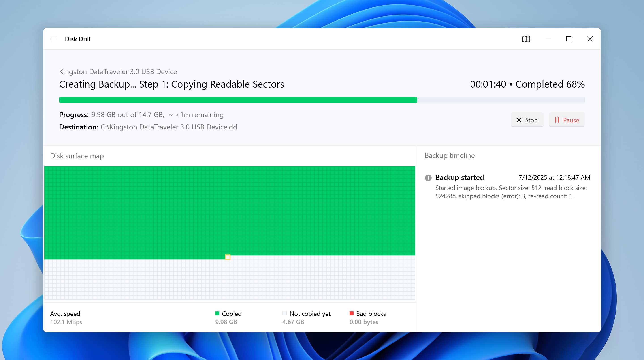Click the timestamp 7/12/2025 at 12:18:47 AM
Viewport: 644px width, 360px height.
pyautogui.click(x=554, y=177)
